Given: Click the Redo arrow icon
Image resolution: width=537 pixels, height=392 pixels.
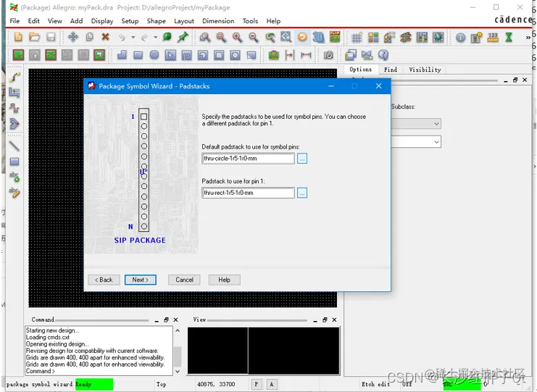Looking at the screenshot, I should [x=144, y=37].
